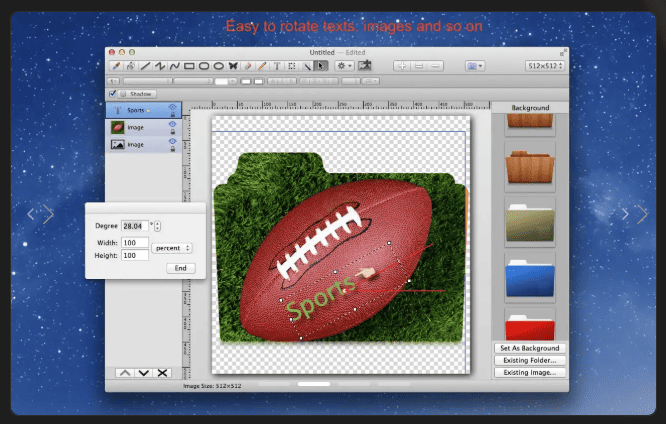Move layer down with down arrow
Viewport: 666px width, 424px height.
(144, 373)
